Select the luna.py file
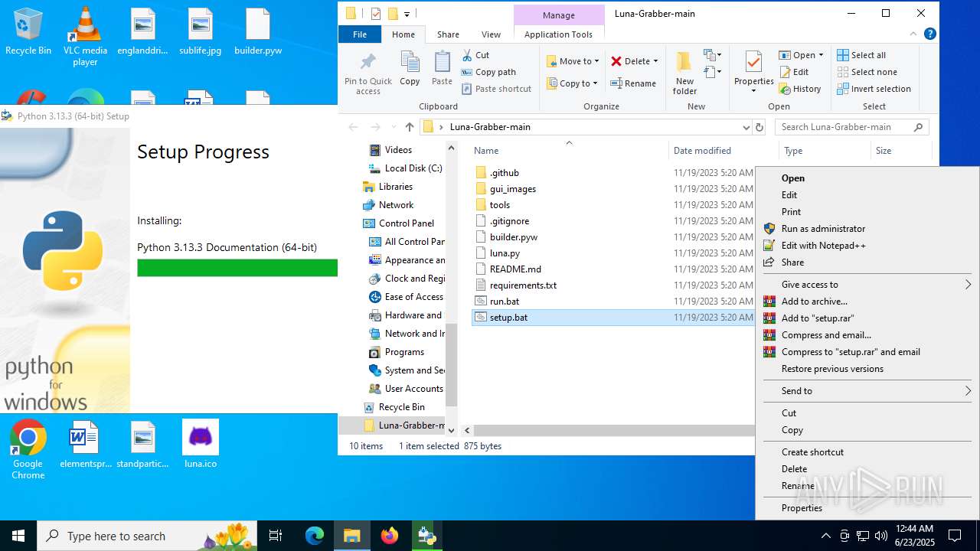The image size is (980, 551). coord(505,253)
